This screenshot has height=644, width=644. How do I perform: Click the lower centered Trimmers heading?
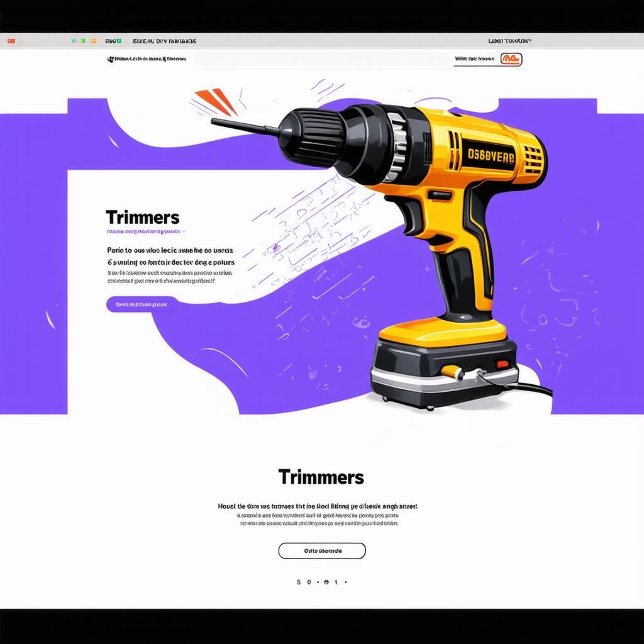(321, 477)
